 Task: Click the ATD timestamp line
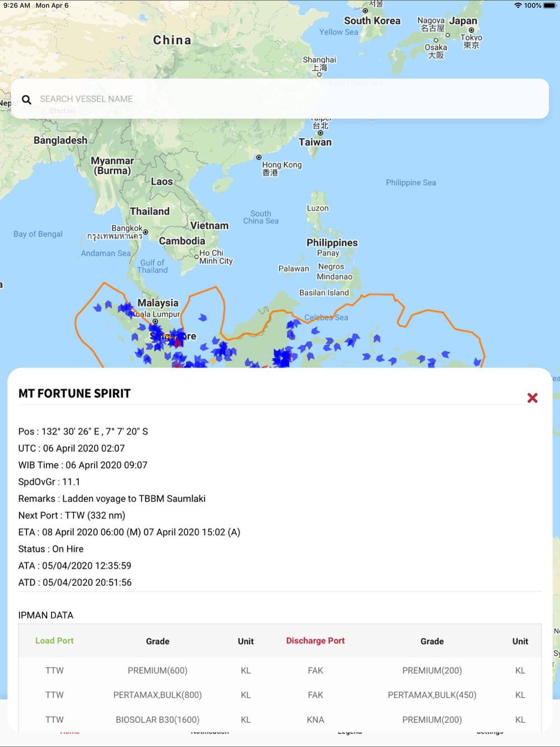coord(75,582)
